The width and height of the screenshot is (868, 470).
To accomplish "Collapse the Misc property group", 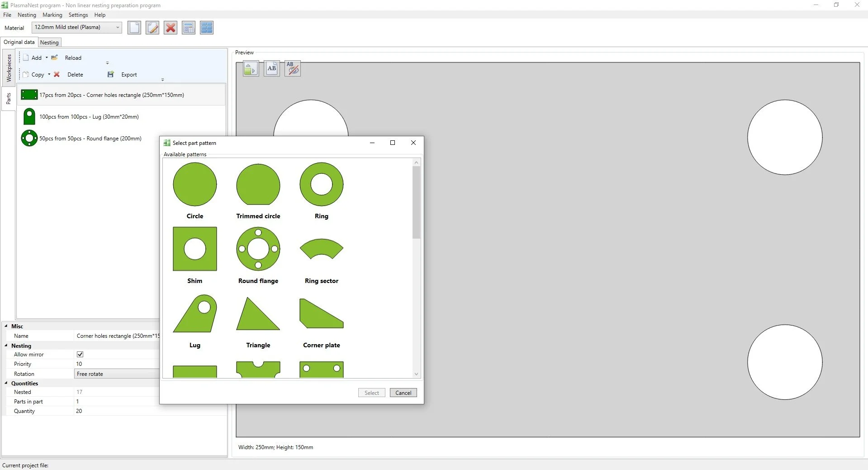I will 6,326.
